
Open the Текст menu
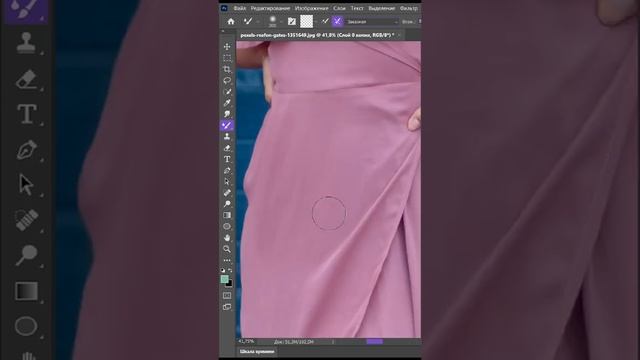(x=357, y=8)
